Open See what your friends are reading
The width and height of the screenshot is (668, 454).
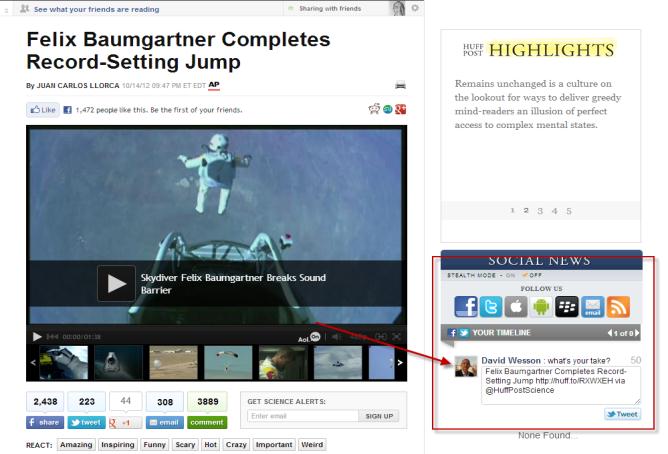[96, 9]
